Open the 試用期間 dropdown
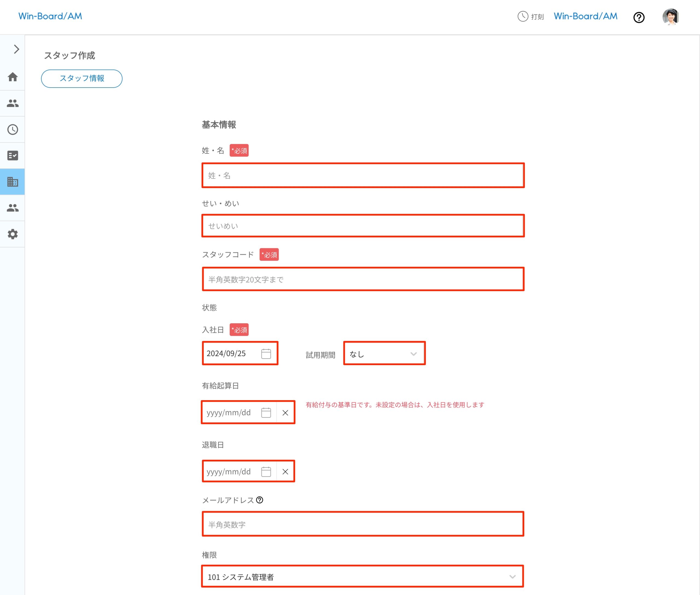This screenshot has width=700, height=595. (384, 354)
